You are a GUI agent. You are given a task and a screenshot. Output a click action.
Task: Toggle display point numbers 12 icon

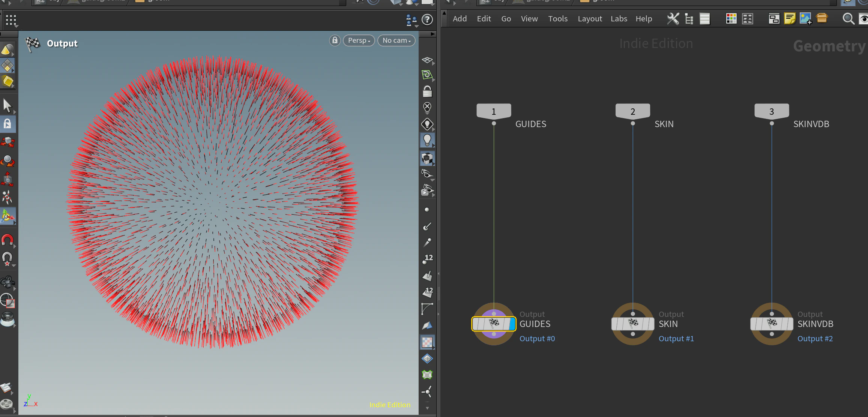point(427,259)
